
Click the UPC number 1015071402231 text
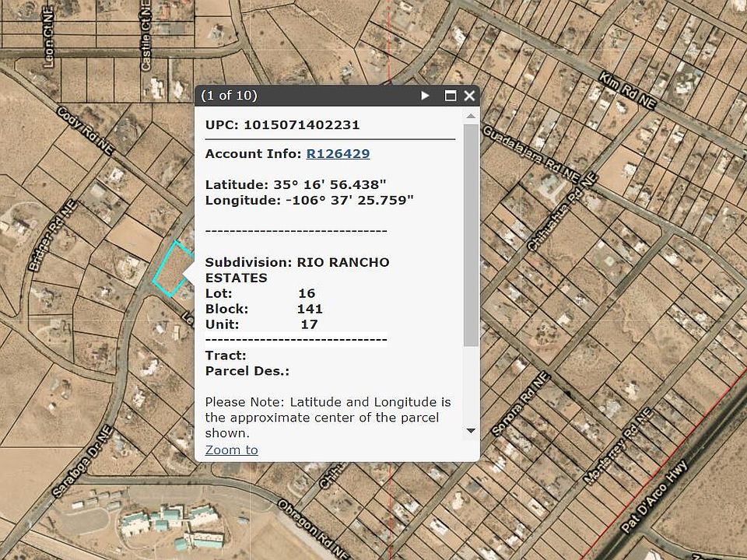click(301, 124)
